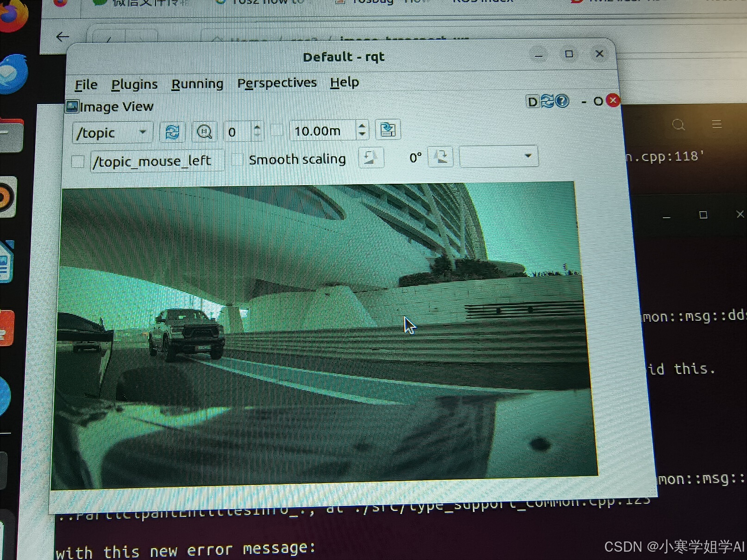
Task: Rotate the image right
Action: tap(441, 157)
